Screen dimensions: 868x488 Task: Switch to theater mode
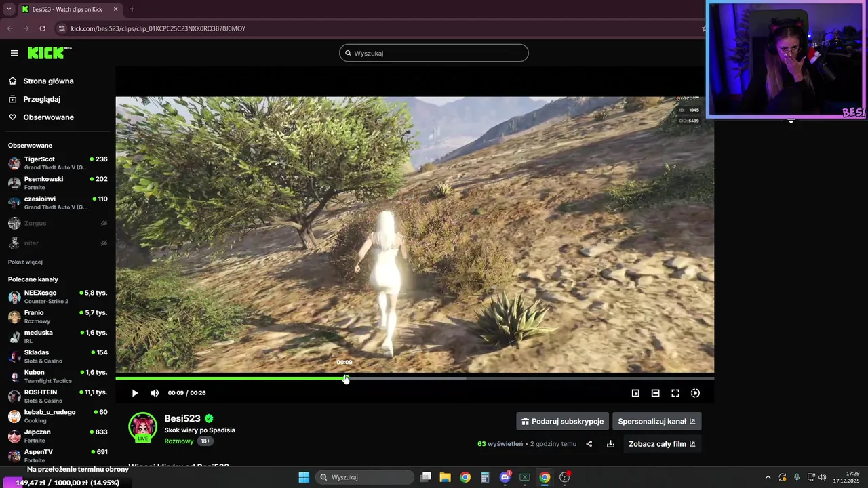click(x=655, y=393)
